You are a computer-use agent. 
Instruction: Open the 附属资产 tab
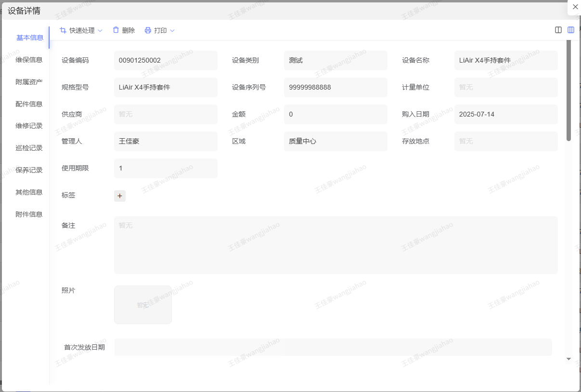point(29,82)
